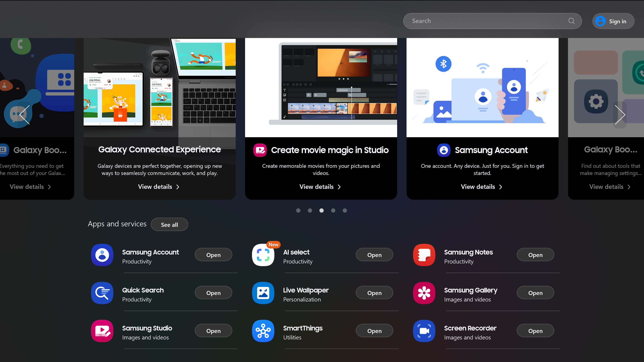Open AI select app
This screenshot has width=644, height=362.
[x=374, y=255]
